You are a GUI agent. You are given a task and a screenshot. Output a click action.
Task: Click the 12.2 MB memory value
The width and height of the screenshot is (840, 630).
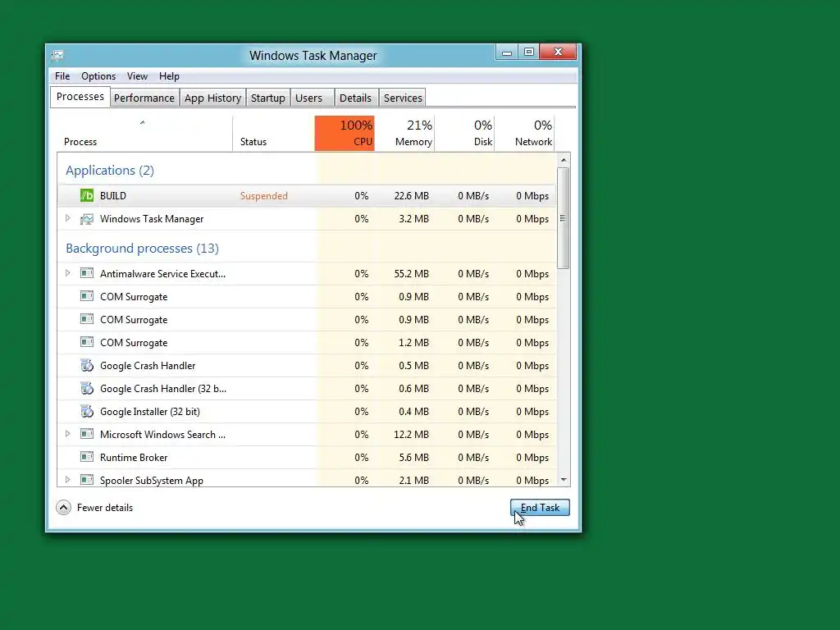click(412, 435)
